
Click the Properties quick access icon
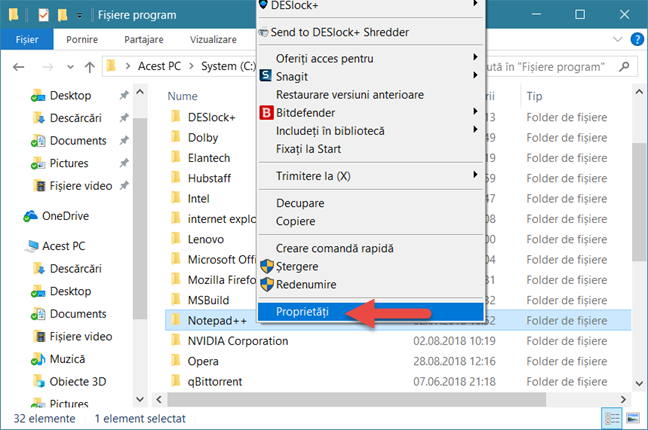pos(43,15)
